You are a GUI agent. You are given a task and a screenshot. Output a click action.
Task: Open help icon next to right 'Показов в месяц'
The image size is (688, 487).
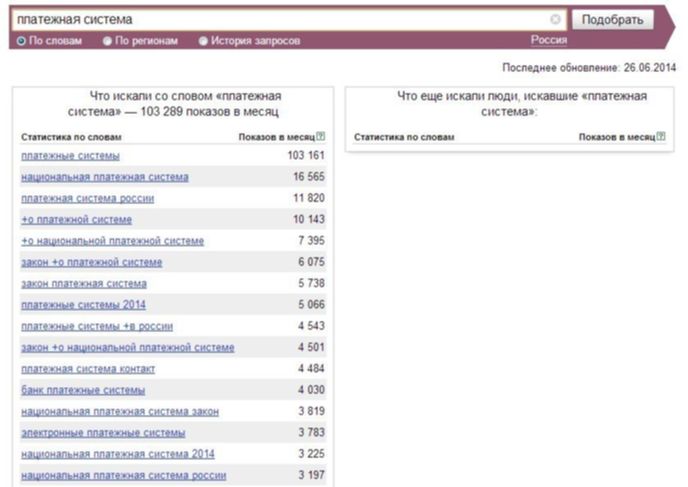[x=661, y=136]
